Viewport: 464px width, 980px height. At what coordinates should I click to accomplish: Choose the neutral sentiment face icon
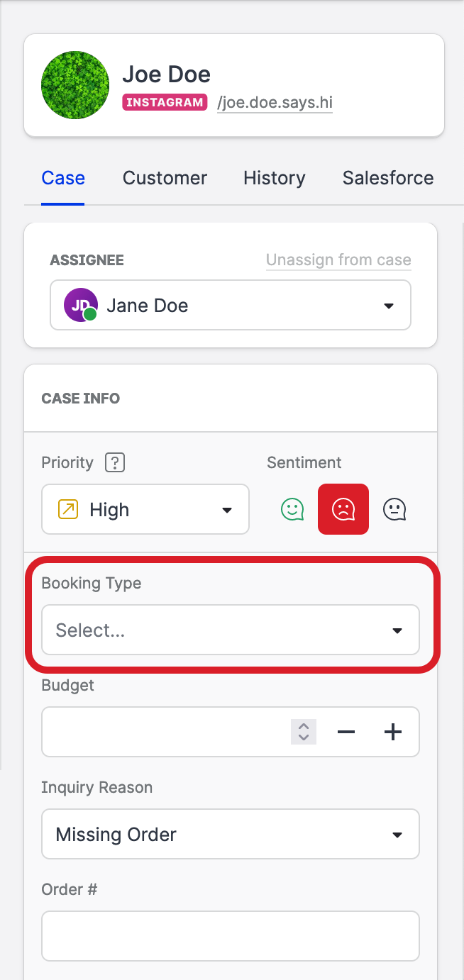pyautogui.click(x=394, y=508)
